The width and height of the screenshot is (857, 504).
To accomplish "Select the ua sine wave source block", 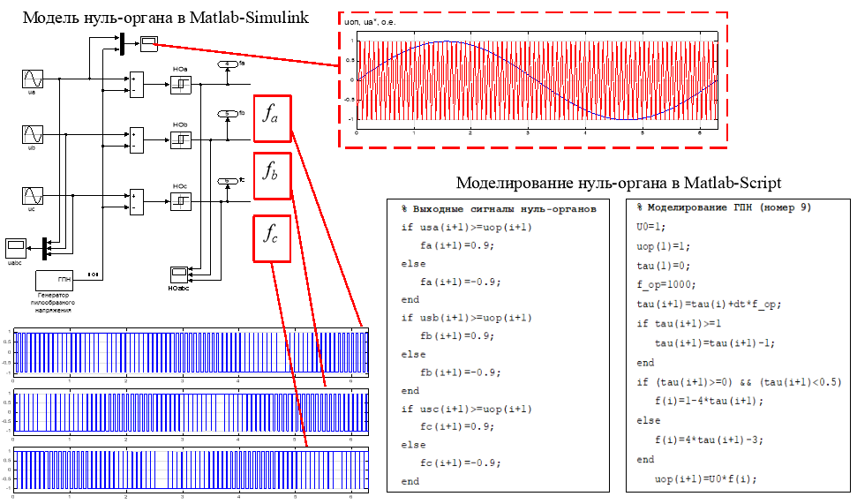I will pos(33,79).
